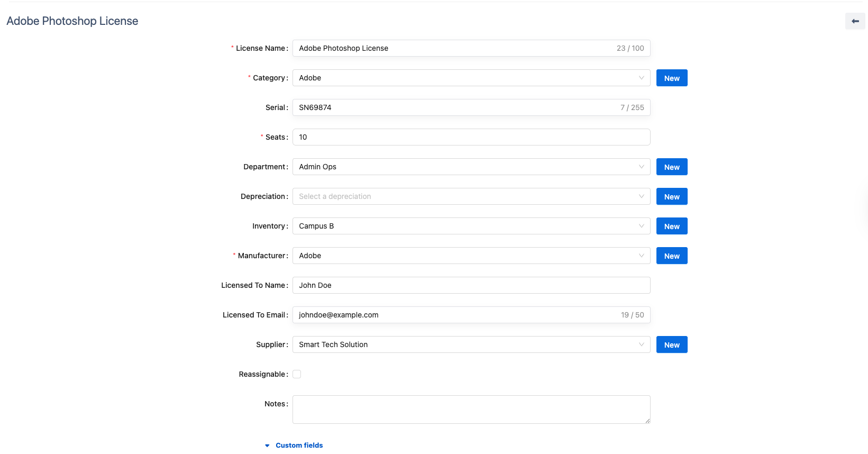This screenshot has height=454, width=868.
Task: Open the Manufacturer dropdown
Action: [x=471, y=256]
